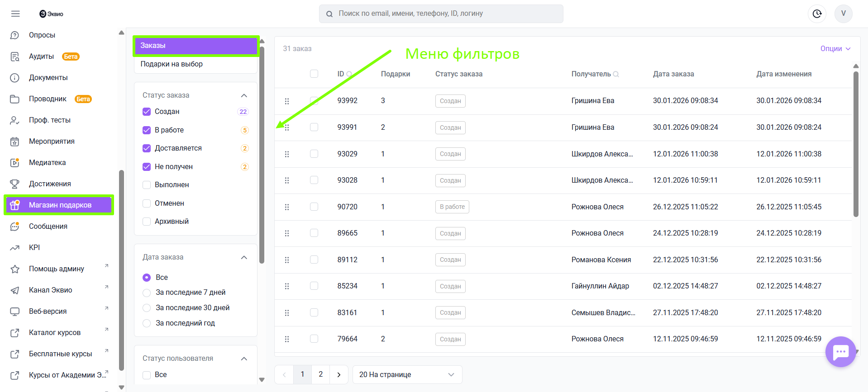Open the 20 На странице page size dropdown
This screenshot has width=868, height=392.
pyautogui.click(x=407, y=374)
